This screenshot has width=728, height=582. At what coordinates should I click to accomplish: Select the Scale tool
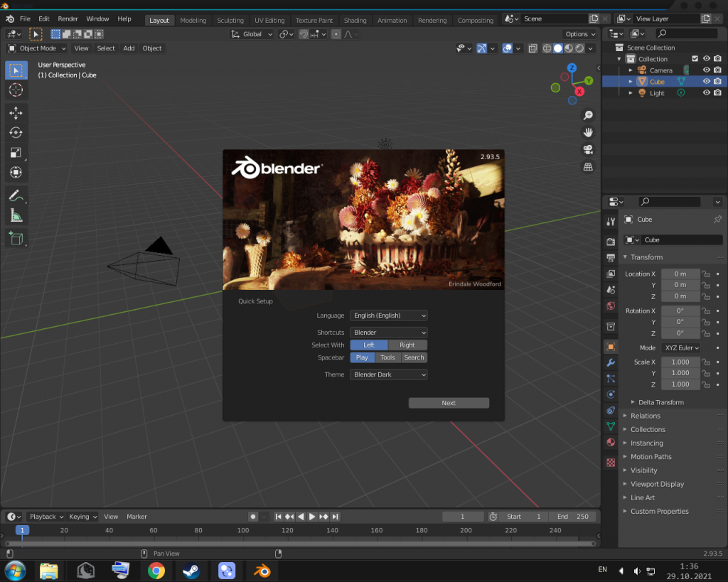[x=16, y=152]
